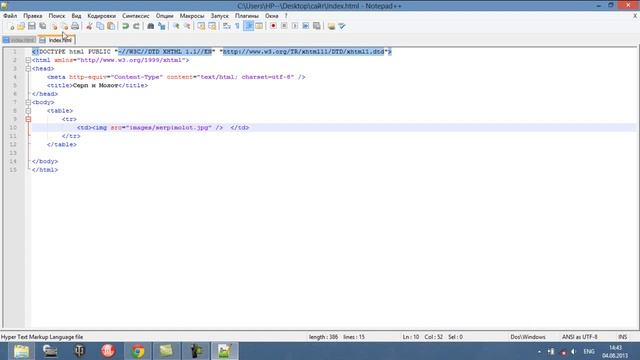The height and width of the screenshot is (360, 640).
Task: Open the Запуск menu
Action: [x=220, y=16]
